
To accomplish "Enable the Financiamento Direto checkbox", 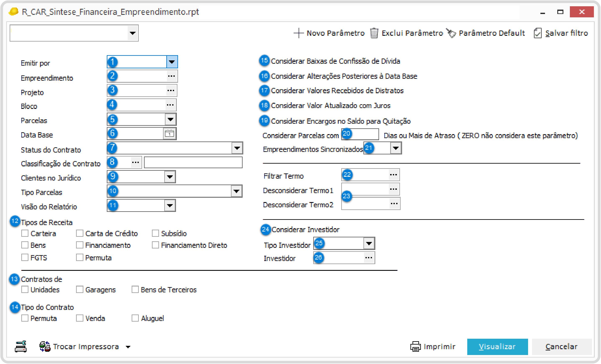I will [x=155, y=245].
